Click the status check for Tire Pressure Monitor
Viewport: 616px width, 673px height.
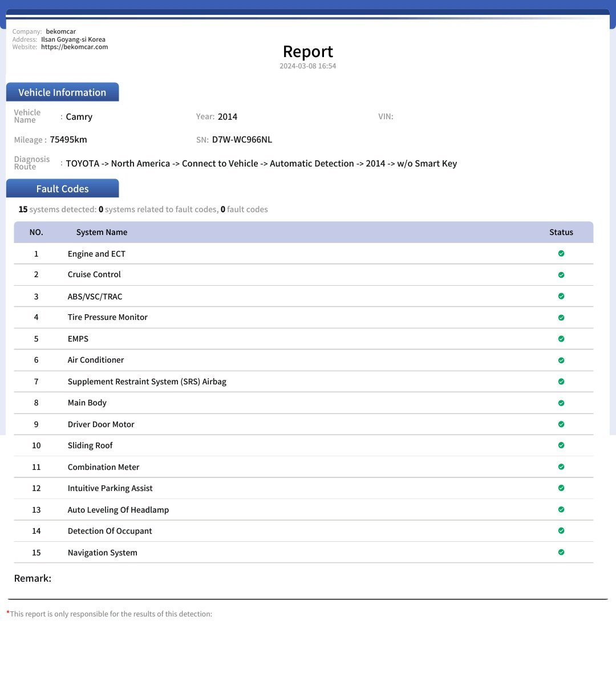pyautogui.click(x=561, y=318)
